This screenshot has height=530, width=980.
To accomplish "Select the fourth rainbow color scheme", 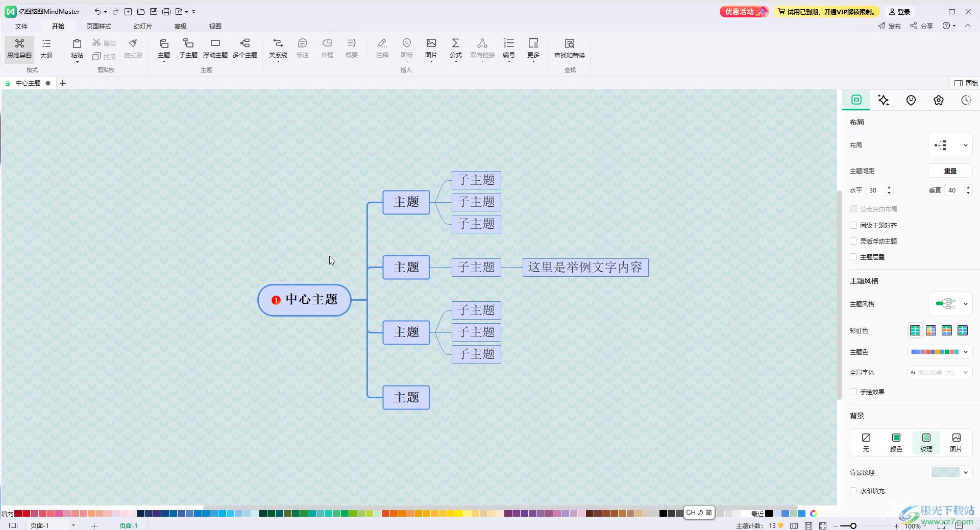I will [x=963, y=330].
